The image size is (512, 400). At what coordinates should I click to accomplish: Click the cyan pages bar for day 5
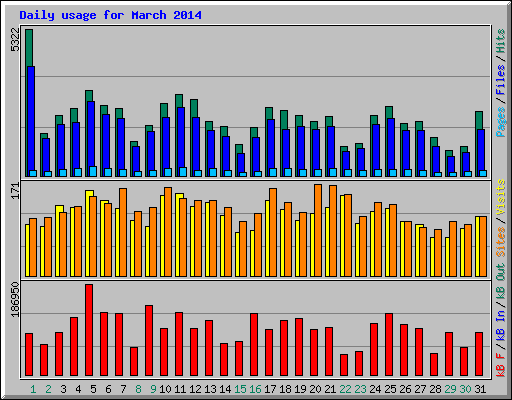tap(93, 171)
